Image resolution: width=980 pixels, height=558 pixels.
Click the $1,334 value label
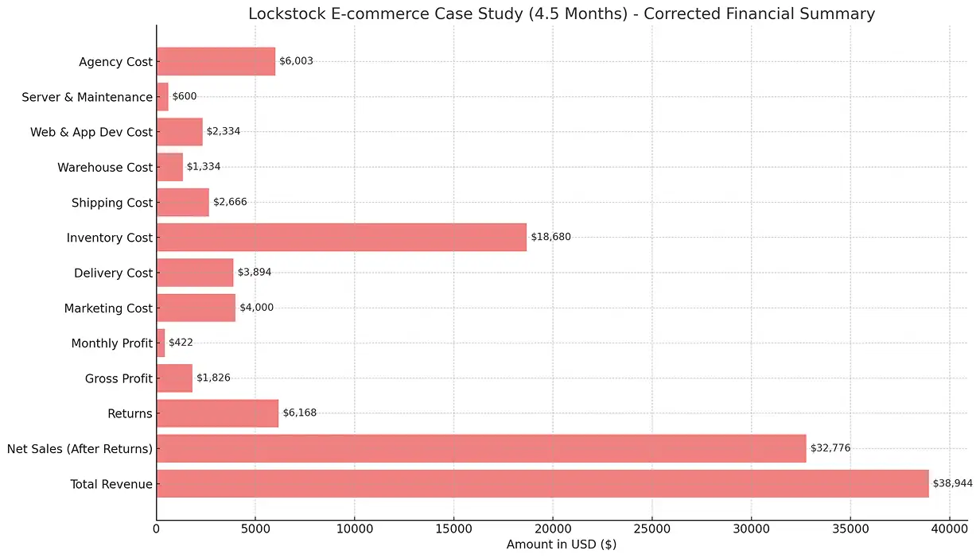point(204,166)
